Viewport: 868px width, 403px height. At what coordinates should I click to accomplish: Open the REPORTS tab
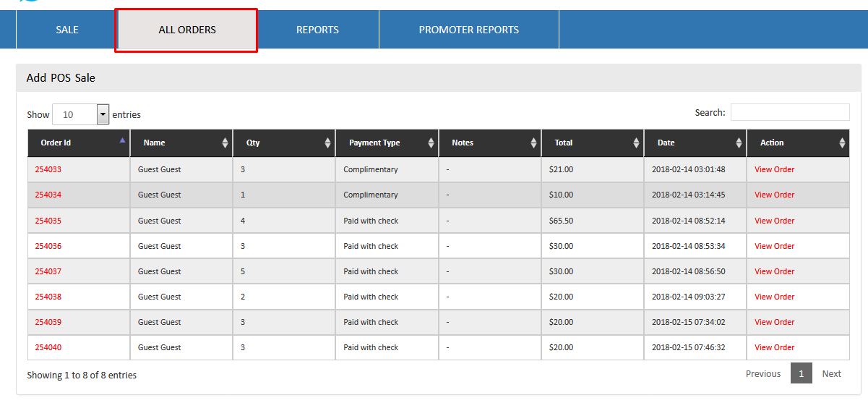coord(317,30)
